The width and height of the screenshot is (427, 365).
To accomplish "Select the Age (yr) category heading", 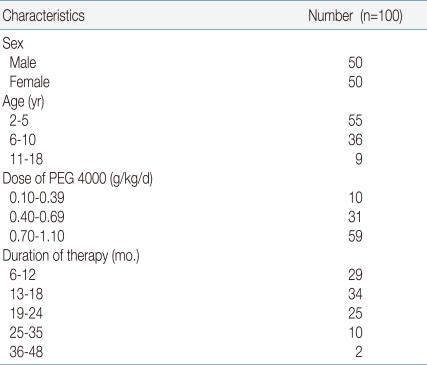I will (23, 102).
